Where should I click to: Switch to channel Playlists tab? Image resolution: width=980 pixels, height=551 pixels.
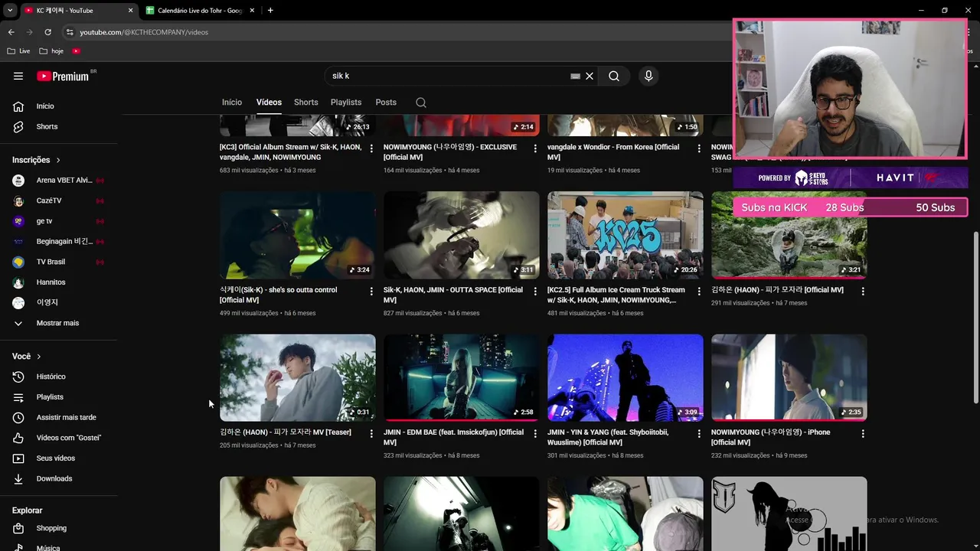pyautogui.click(x=346, y=103)
